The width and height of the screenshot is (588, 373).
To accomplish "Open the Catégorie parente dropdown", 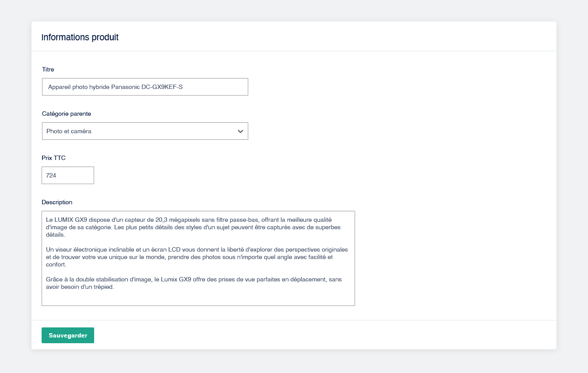I will coord(145,131).
